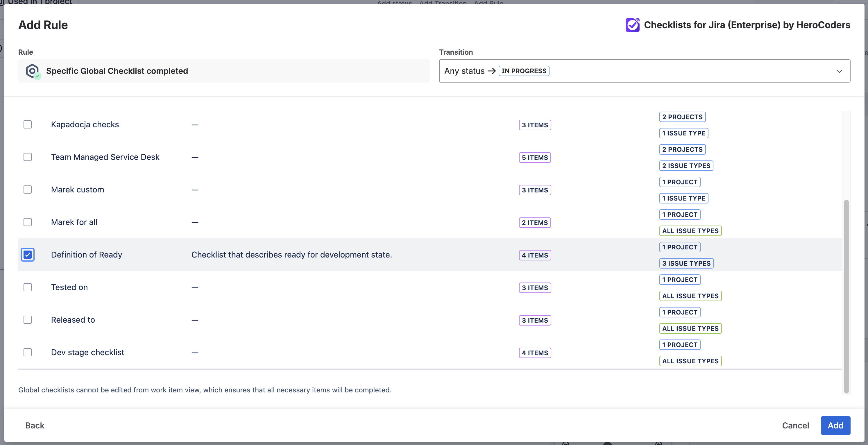Click the Marek custom checklist name

(78, 190)
